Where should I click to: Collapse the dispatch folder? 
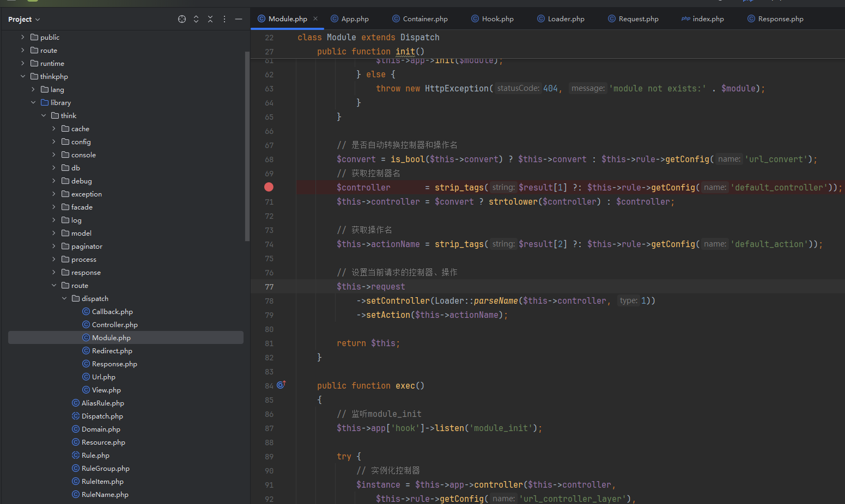click(x=64, y=298)
